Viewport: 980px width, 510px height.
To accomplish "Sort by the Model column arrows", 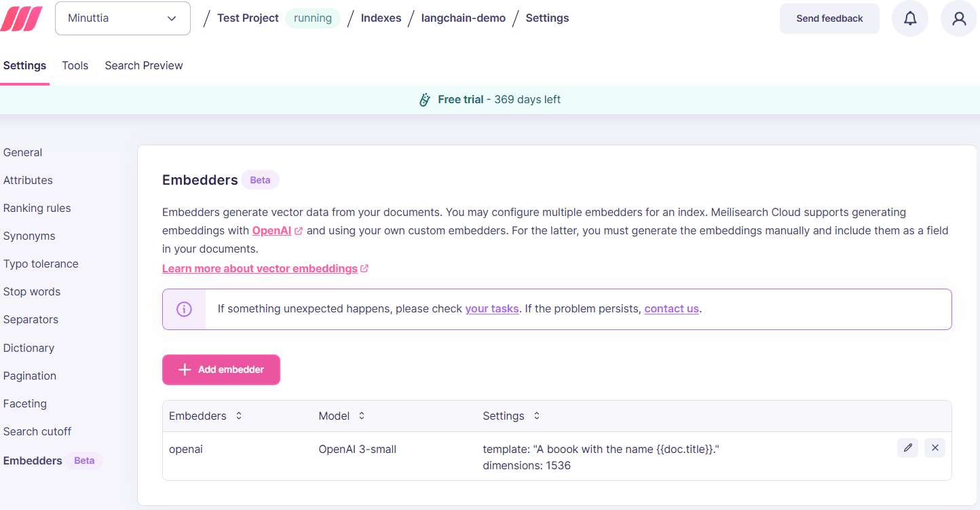I will click(362, 416).
